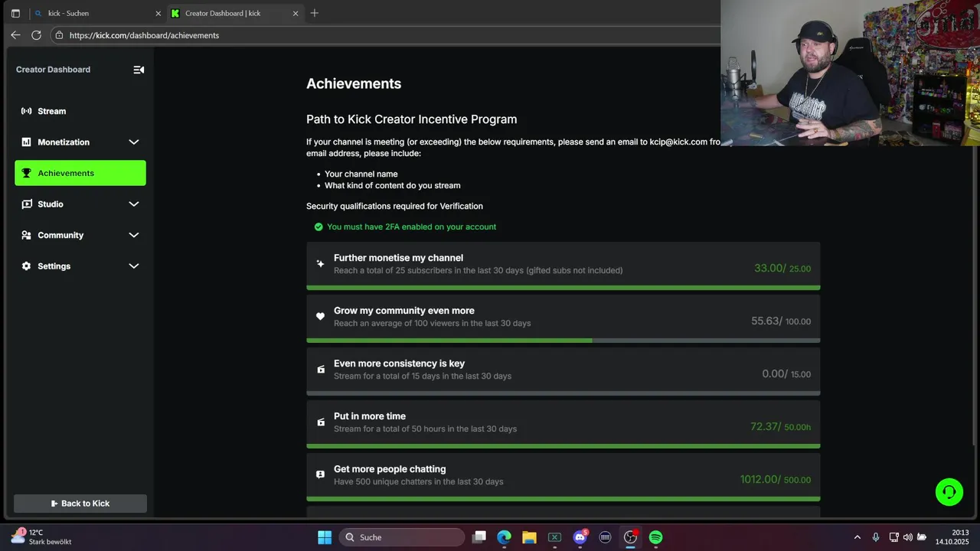This screenshot has width=980, height=551.
Task: Open the Windows Start menu
Action: pyautogui.click(x=325, y=537)
